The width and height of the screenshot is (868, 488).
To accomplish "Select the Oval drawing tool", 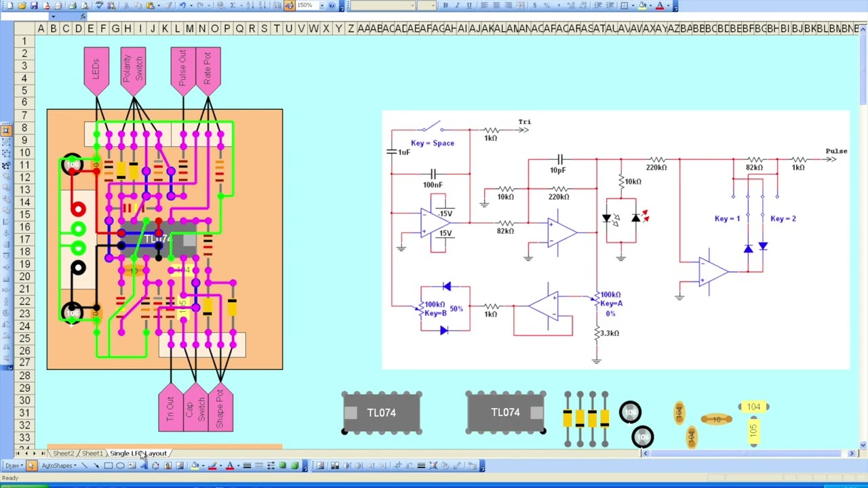I will (120, 466).
